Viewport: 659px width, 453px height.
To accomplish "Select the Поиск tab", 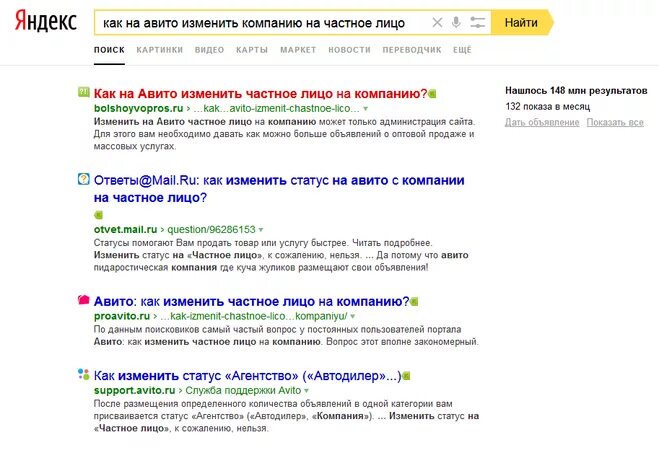I will tap(109, 50).
